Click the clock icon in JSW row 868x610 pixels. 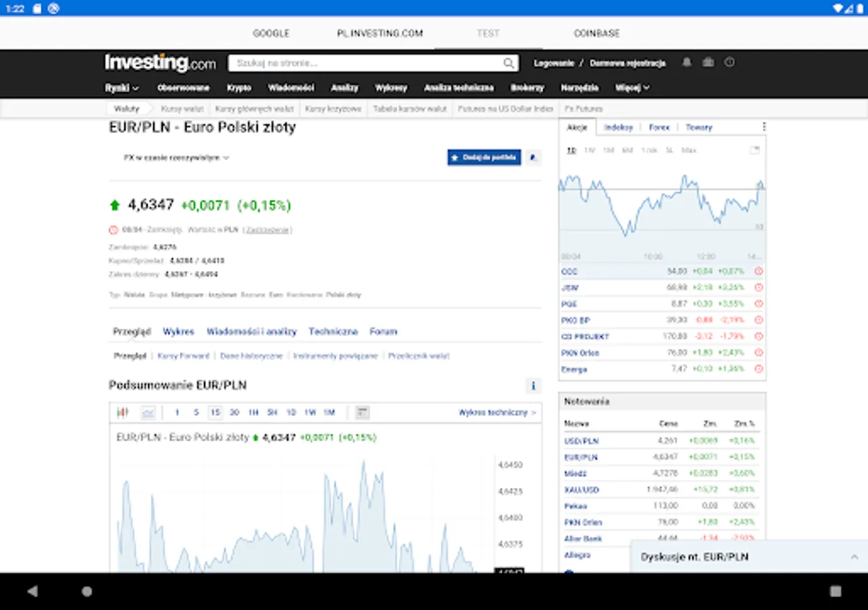click(759, 287)
